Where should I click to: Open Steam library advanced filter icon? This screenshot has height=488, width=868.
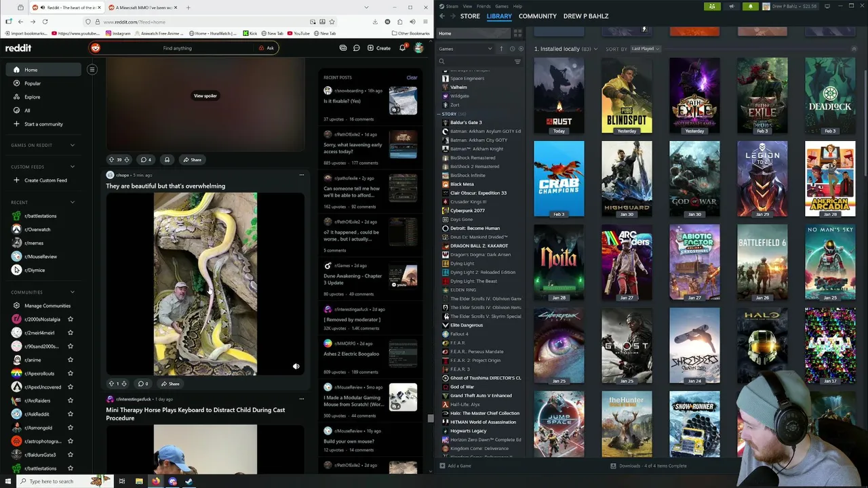click(x=517, y=62)
